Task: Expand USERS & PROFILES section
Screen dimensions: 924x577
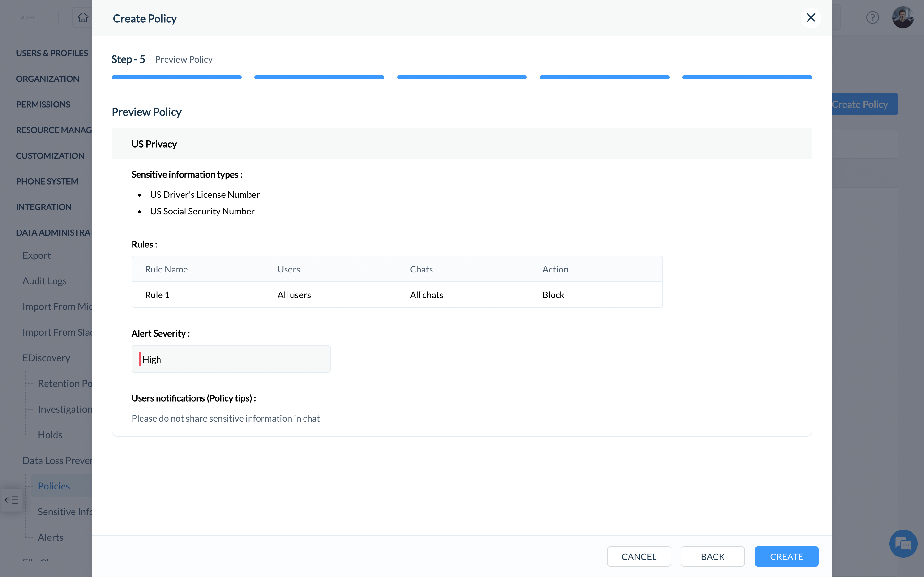Action: [52, 53]
